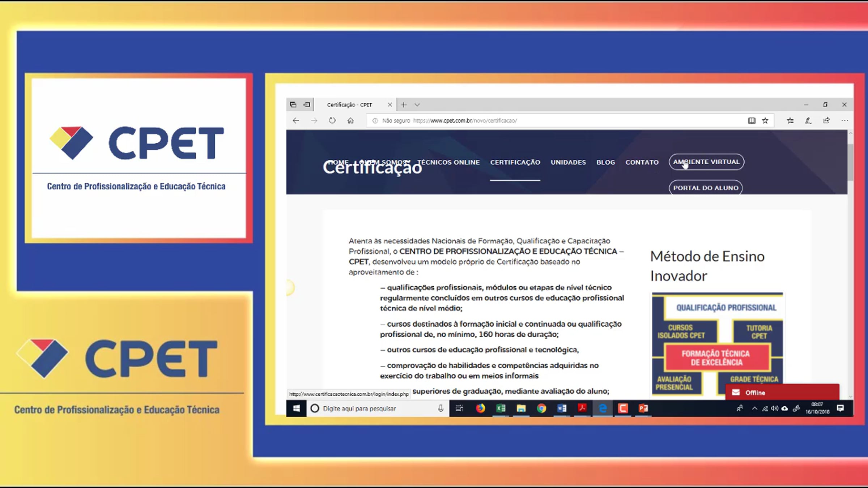This screenshot has height=488, width=868.
Task: Expand the tab previews chevron
Action: pos(417,105)
